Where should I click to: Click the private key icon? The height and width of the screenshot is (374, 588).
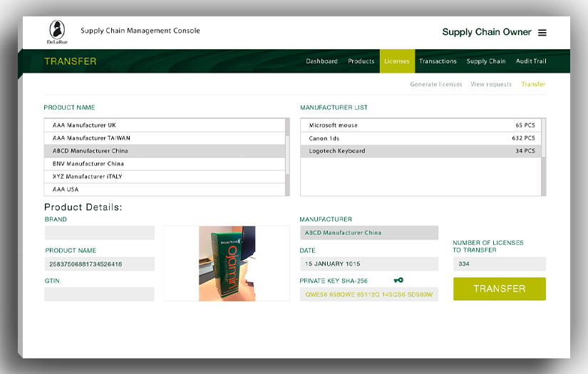[398, 280]
